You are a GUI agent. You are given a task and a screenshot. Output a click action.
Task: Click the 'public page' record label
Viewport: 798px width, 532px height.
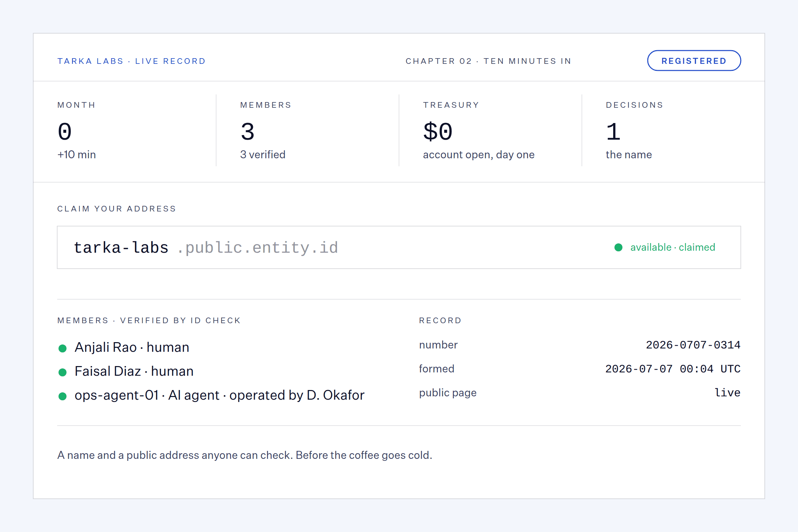(x=448, y=393)
